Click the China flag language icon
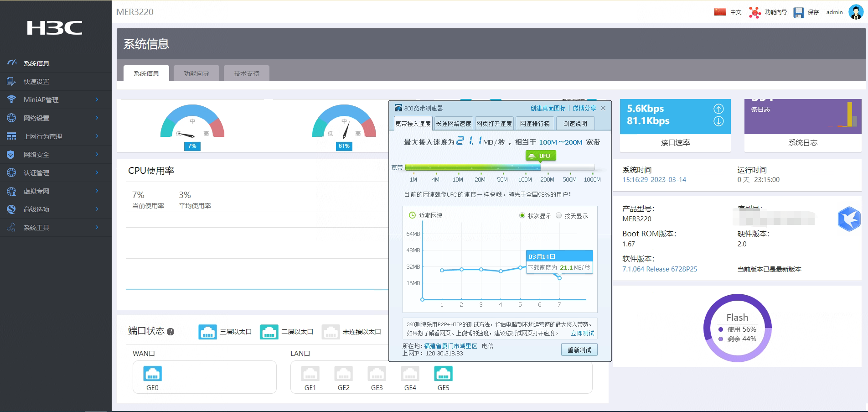The height and width of the screenshot is (412, 868). coord(720,12)
